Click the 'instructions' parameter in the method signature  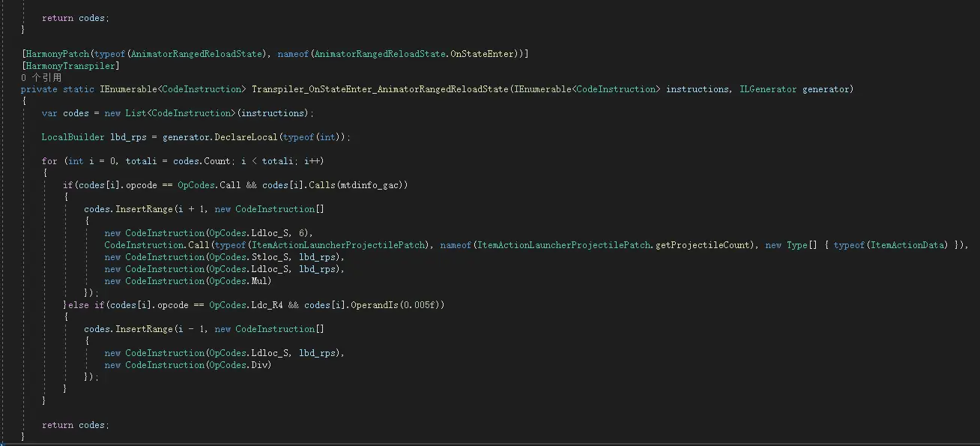(698, 89)
